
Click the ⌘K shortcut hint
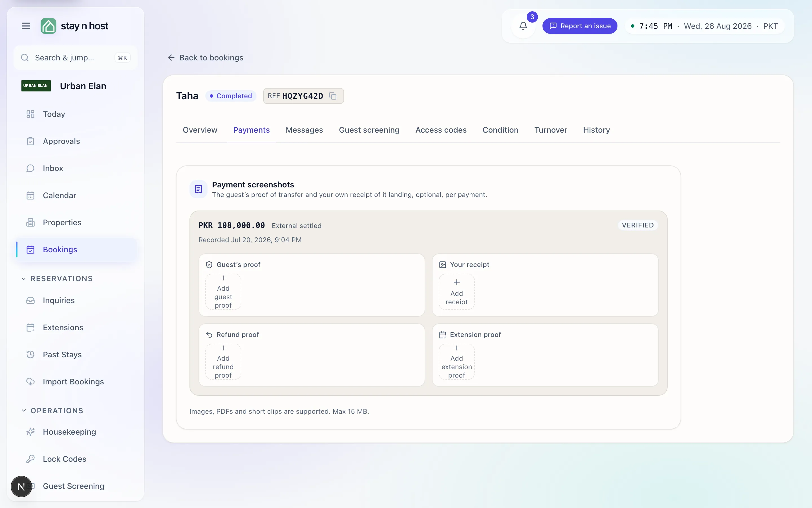[122, 58]
